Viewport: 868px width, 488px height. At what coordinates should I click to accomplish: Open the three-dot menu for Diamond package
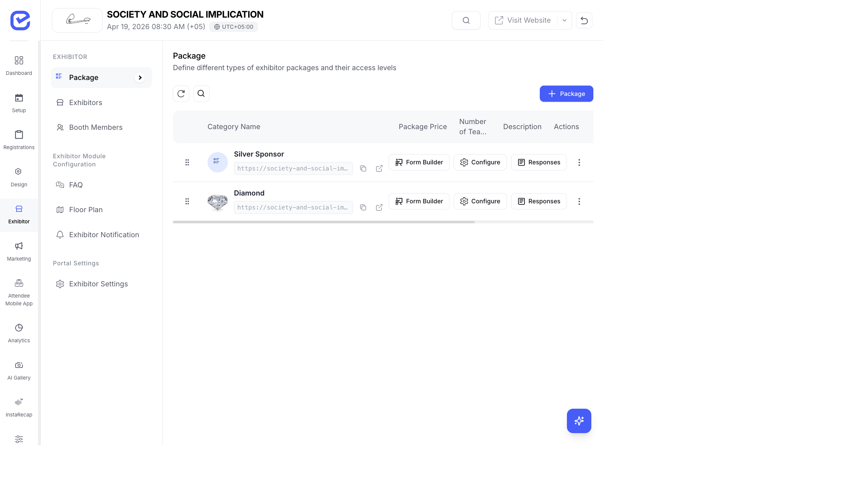coord(579,201)
